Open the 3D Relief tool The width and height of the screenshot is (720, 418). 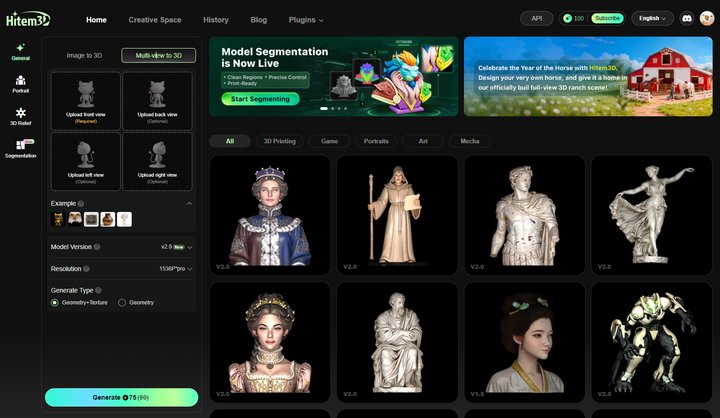[x=20, y=117]
